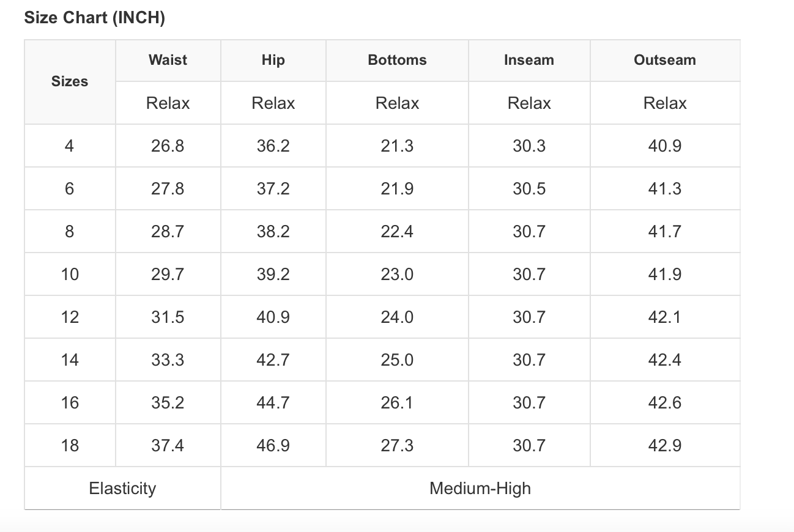Select size 8 hip value 38.2
This screenshot has height=532, width=794.
tap(273, 231)
